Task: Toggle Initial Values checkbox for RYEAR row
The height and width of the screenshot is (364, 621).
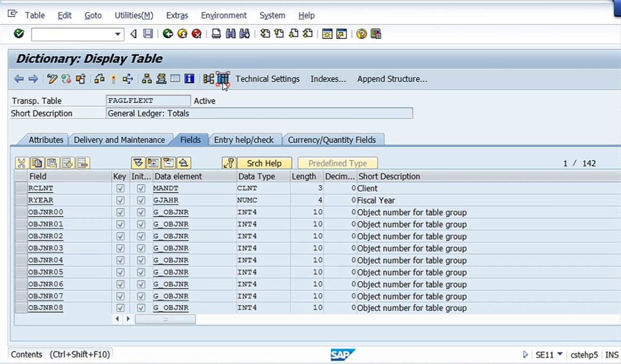Action: click(141, 200)
